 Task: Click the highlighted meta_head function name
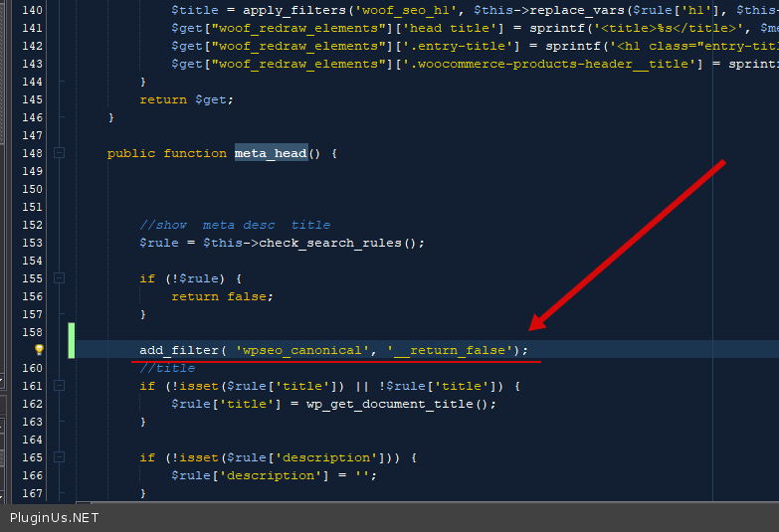(x=271, y=153)
